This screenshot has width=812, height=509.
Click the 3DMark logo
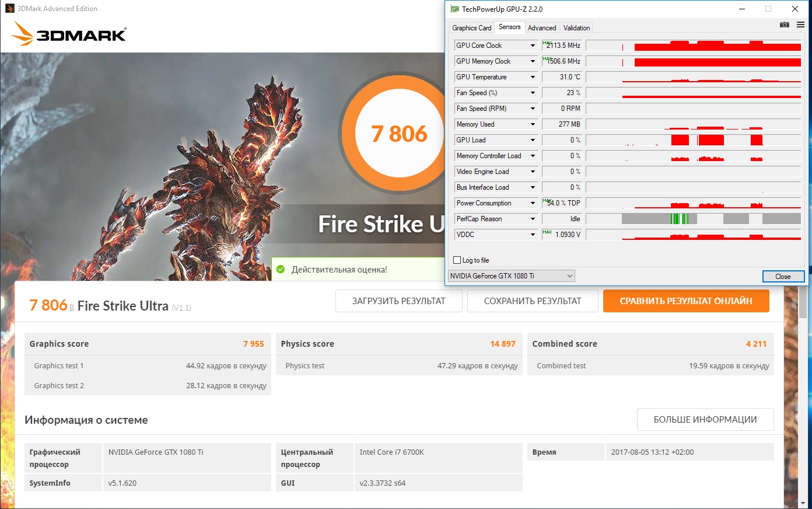[x=68, y=33]
